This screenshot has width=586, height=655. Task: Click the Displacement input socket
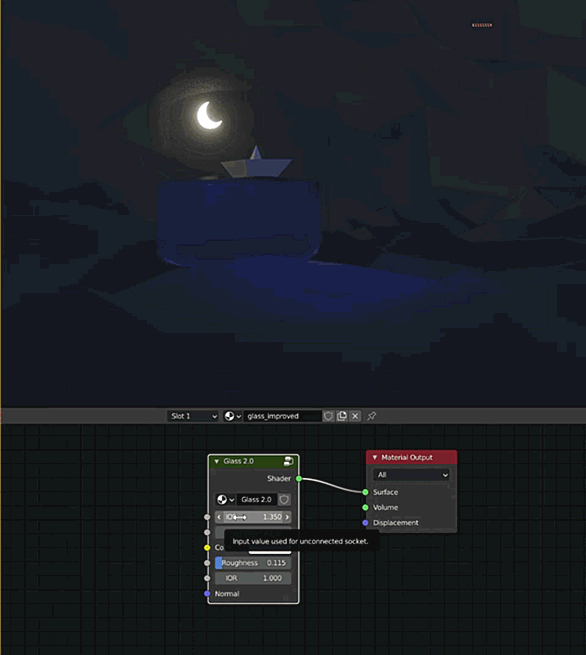click(x=365, y=523)
